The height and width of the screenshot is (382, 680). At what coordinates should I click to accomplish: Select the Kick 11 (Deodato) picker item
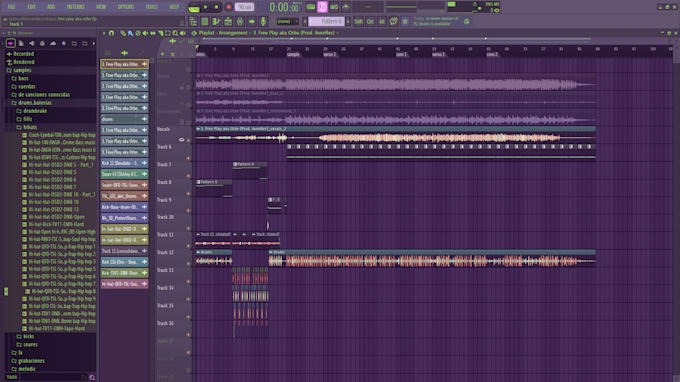[124, 163]
